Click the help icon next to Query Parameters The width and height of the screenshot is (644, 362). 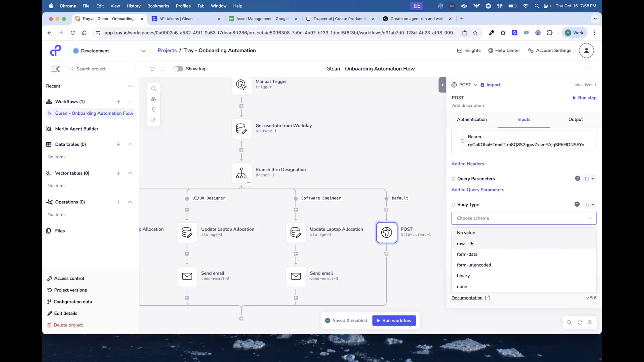tap(577, 178)
